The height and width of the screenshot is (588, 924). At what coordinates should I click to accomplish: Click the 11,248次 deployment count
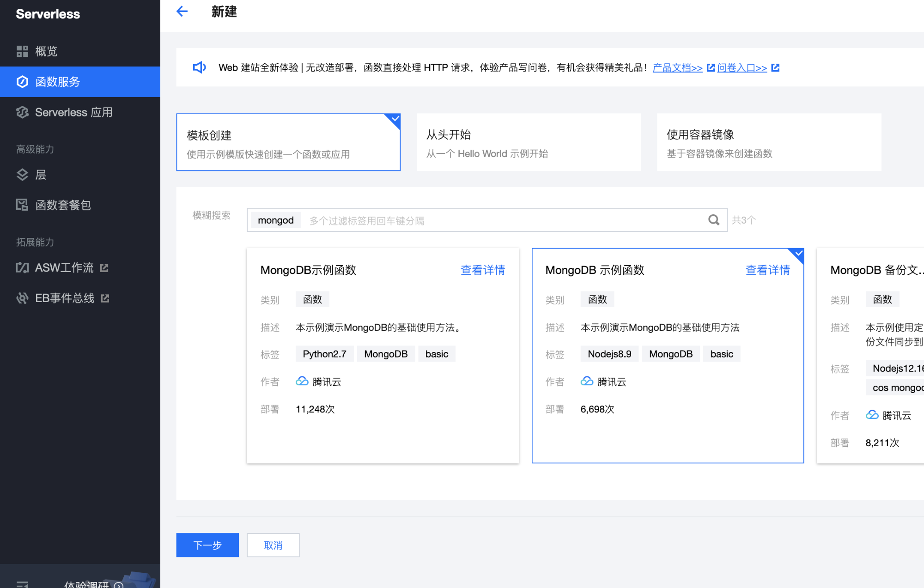point(315,409)
